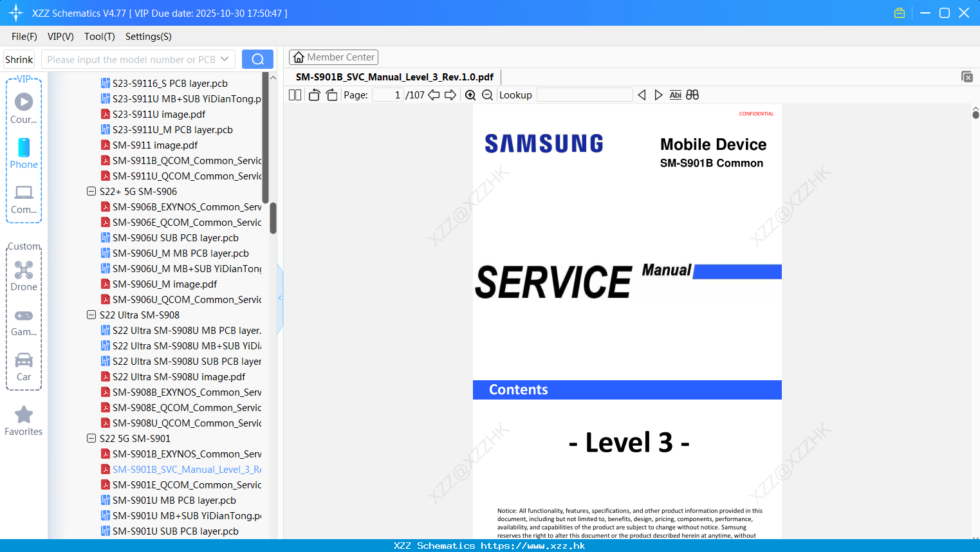This screenshot has width=980, height=552.
Task: Select the SM-S901B_SVC_Manual_Level_3 document tab
Action: pos(394,77)
